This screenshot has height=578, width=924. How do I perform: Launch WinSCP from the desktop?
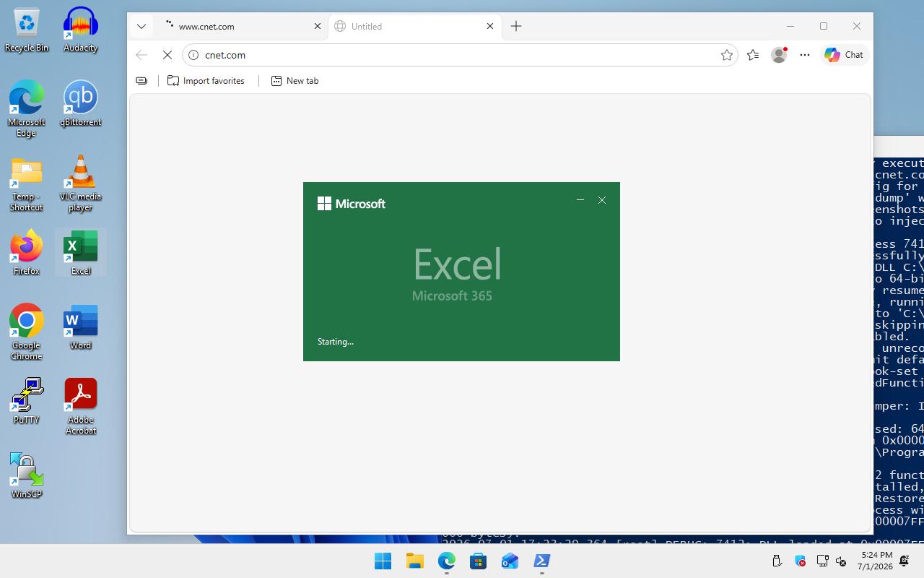pos(27,475)
